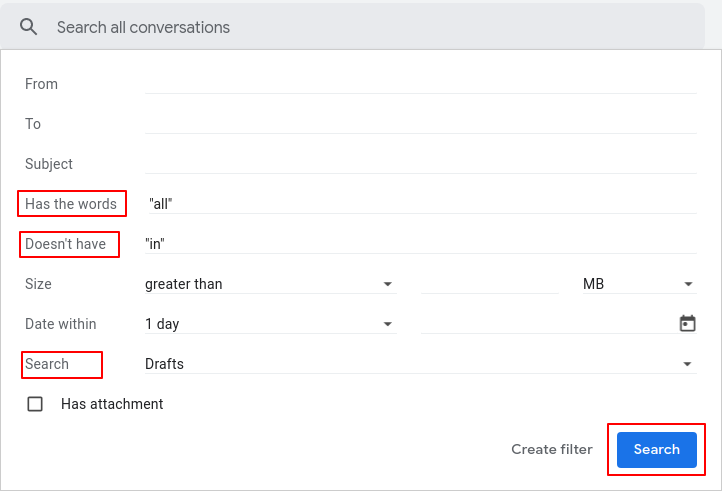Enable the Has attachment checkbox
Image resolution: width=722 pixels, height=491 pixels.
pyautogui.click(x=35, y=404)
